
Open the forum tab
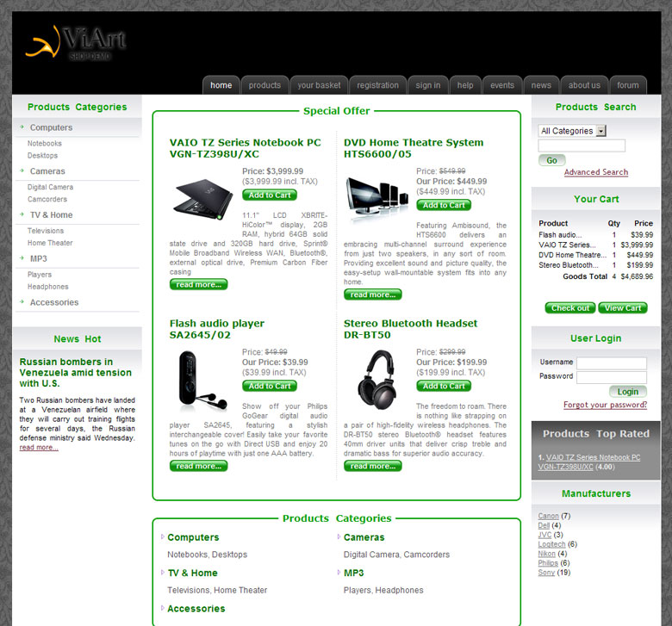pos(628,85)
